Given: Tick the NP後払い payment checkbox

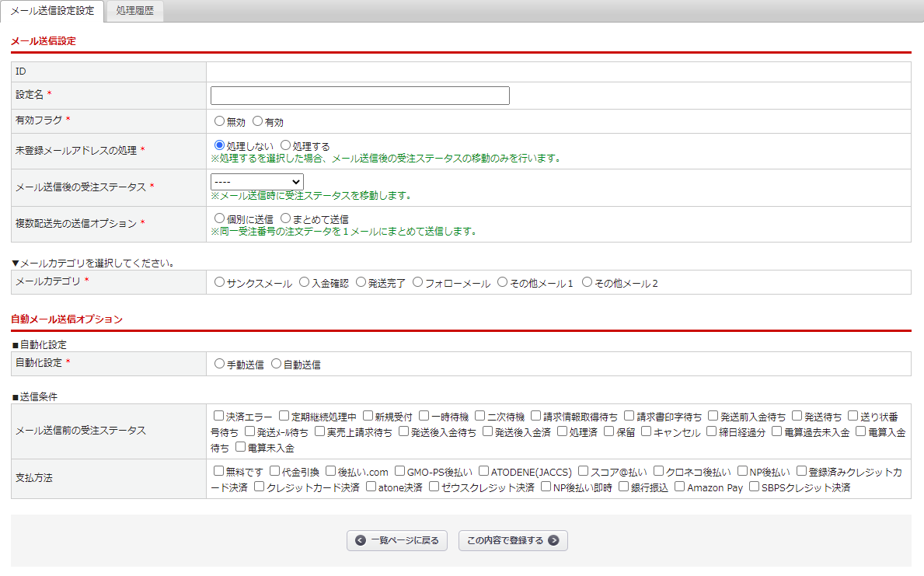Looking at the screenshot, I should (742, 470).
